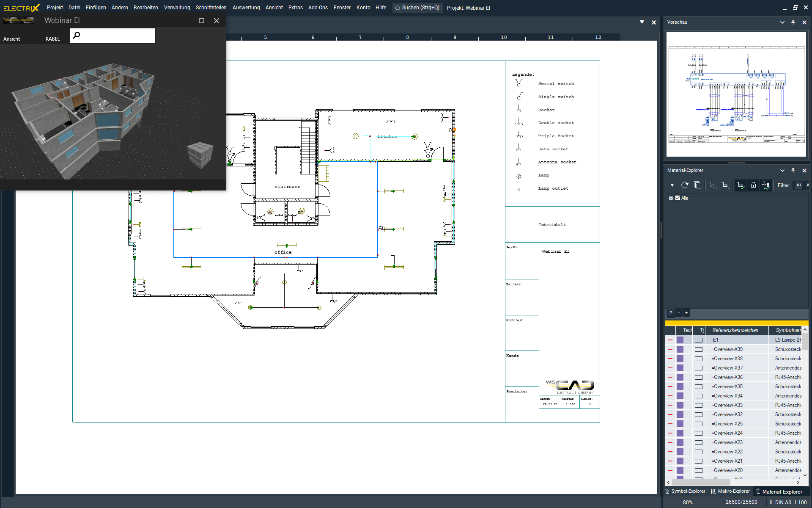Viewport: 812px width, 508px height.
Task: Click the collapse-all stacked pages icon
Action: (698, 185)
